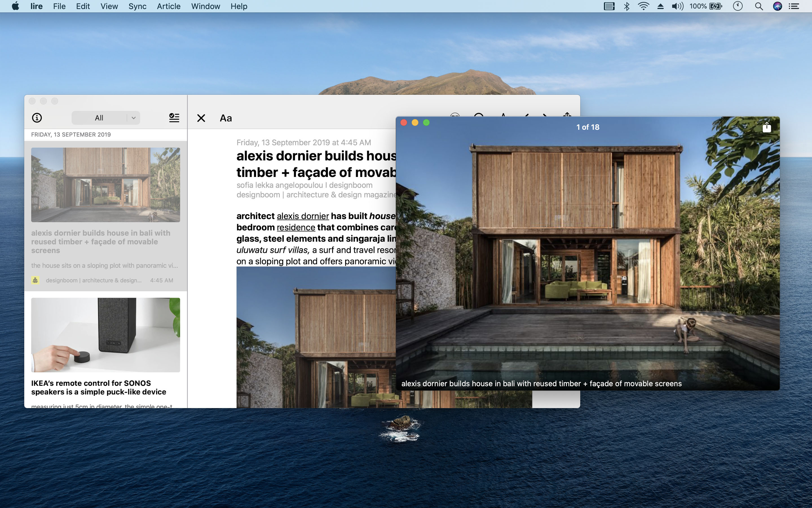Click the mark-all-as-read list icon
This screenshot has width=812, height=508.
pyautogui.click(x=174, y=118)
